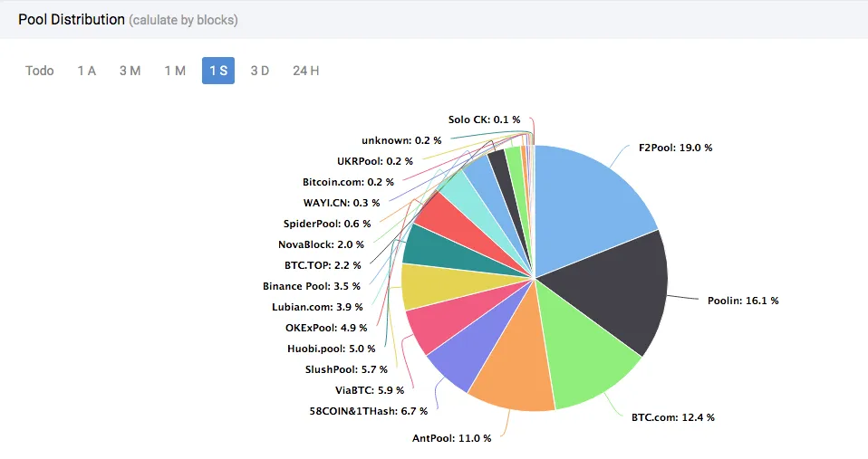Click the Lubian.com: 3.9 % label
868x459 pixels.
[x=317, y=307]
